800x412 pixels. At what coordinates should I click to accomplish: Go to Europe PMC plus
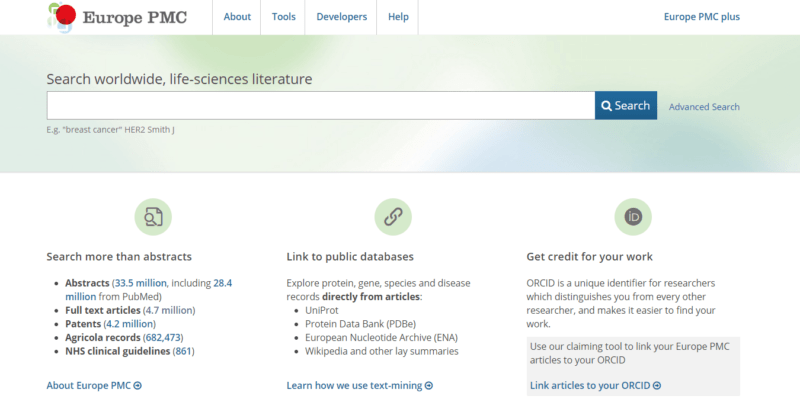[702, 17]
